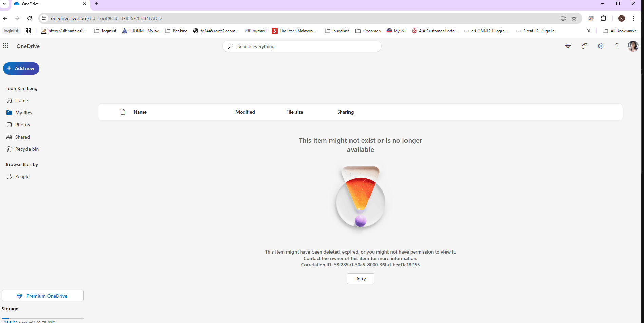The width and height of the screenshot is (644, 323).
Task: Reload the page
Action: [x=30, y=18]
